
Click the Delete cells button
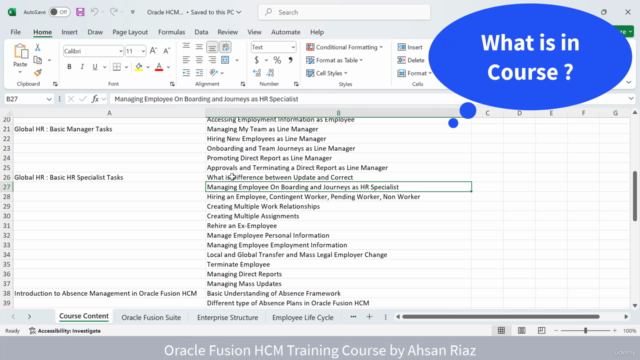411,60
